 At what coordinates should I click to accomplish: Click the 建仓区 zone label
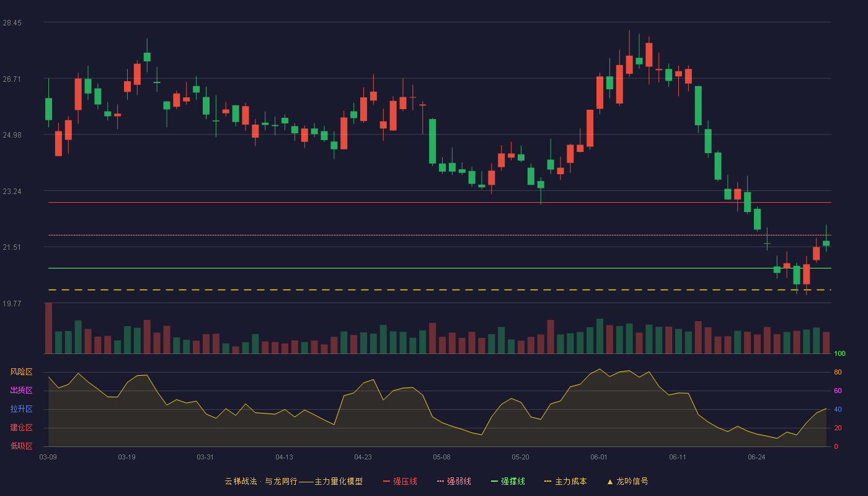click(x=21, y=428)
